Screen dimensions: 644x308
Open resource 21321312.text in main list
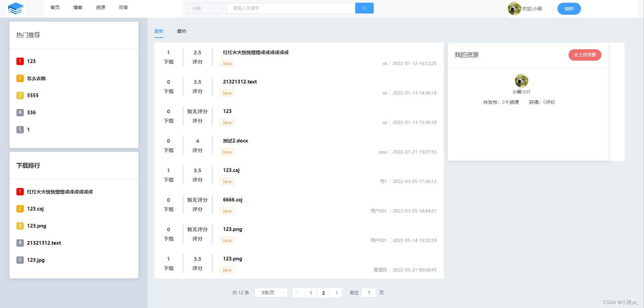point(240,82)
